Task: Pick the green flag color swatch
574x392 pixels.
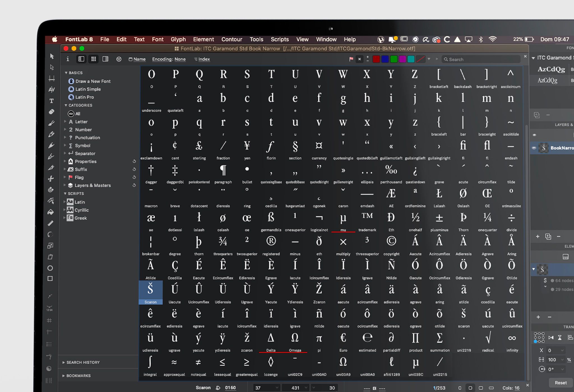Action: [394, 59]
